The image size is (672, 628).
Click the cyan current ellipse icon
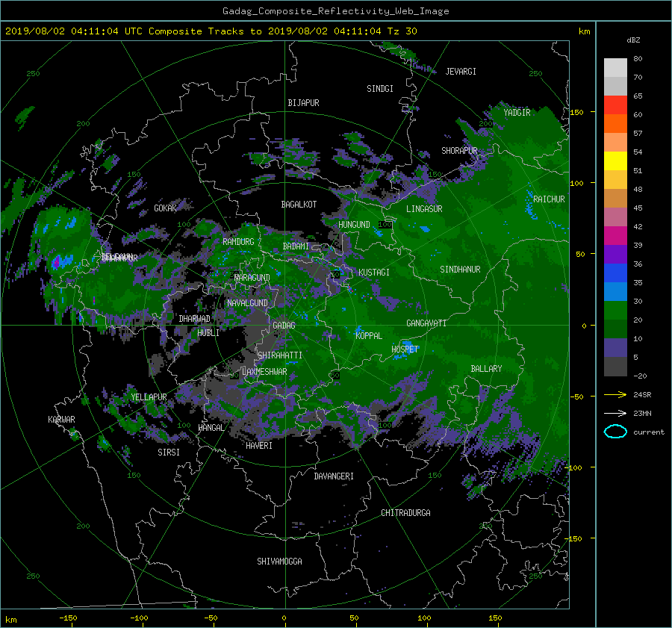(615, 432)
